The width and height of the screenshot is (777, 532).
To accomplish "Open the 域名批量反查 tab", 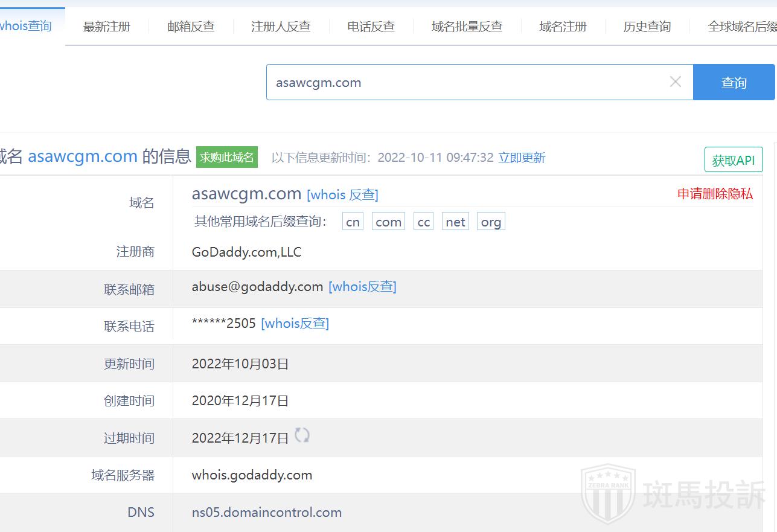I will point(467,27).
